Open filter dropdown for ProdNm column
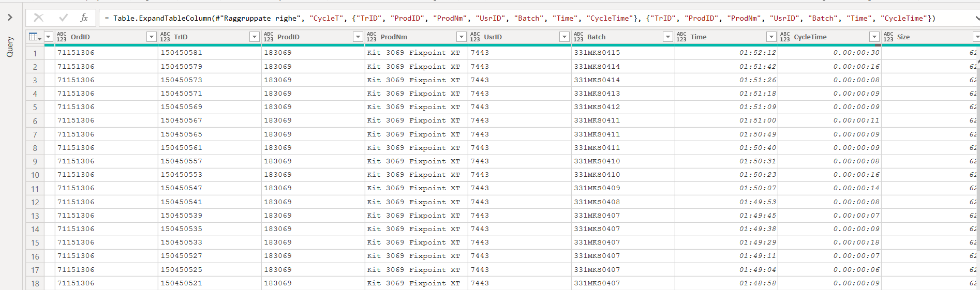This screenshot has width=980, height=290. [462, 37]
